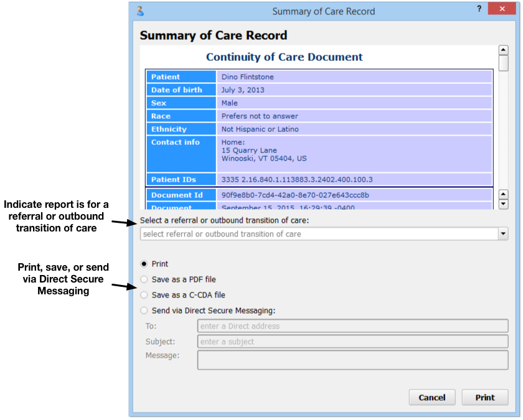
Task: Click the Sex row header
Action: pos(181,103)
